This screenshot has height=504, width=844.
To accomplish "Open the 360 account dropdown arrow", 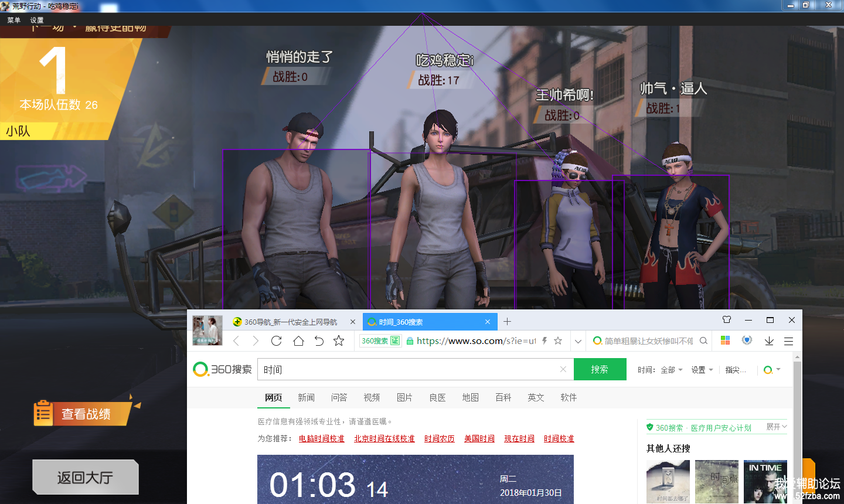I will pyautogui.click(x=778, y=370).
